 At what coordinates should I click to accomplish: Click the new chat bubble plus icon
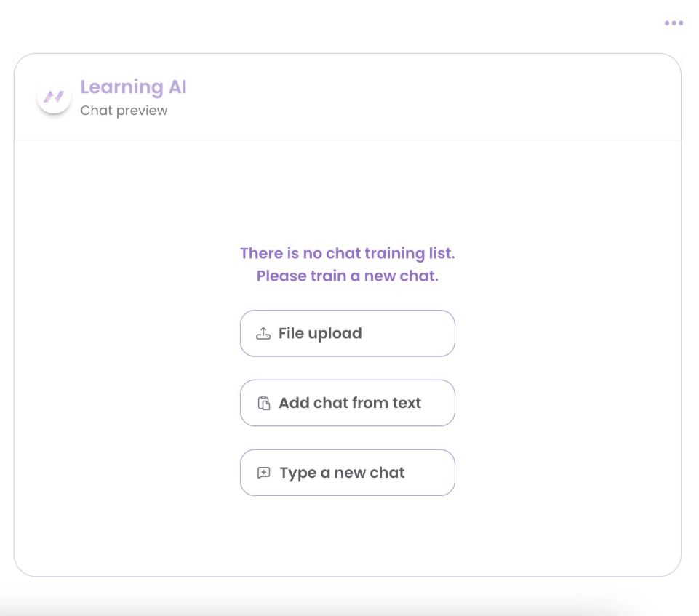[x=264, y=473]
